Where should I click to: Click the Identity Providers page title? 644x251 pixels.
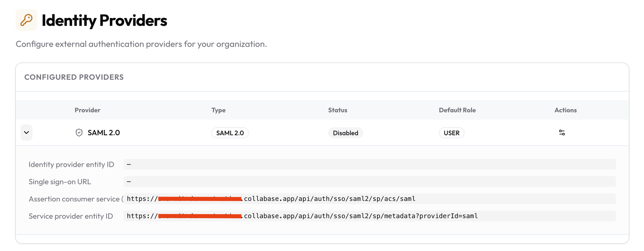pos(104,20)
